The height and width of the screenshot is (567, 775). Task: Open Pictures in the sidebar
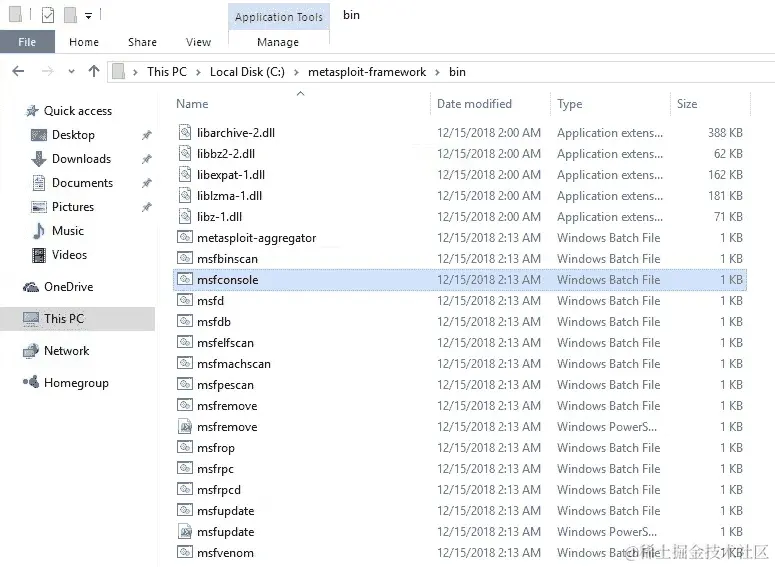tap(73, 207)
